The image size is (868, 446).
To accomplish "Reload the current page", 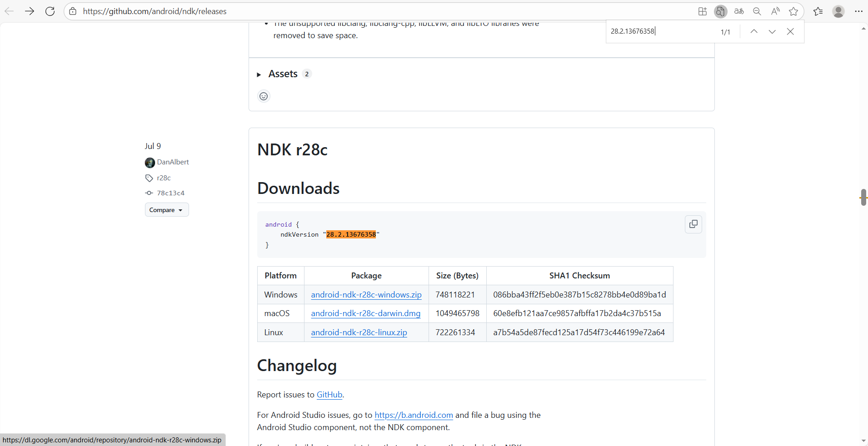I will pos(50,11).
